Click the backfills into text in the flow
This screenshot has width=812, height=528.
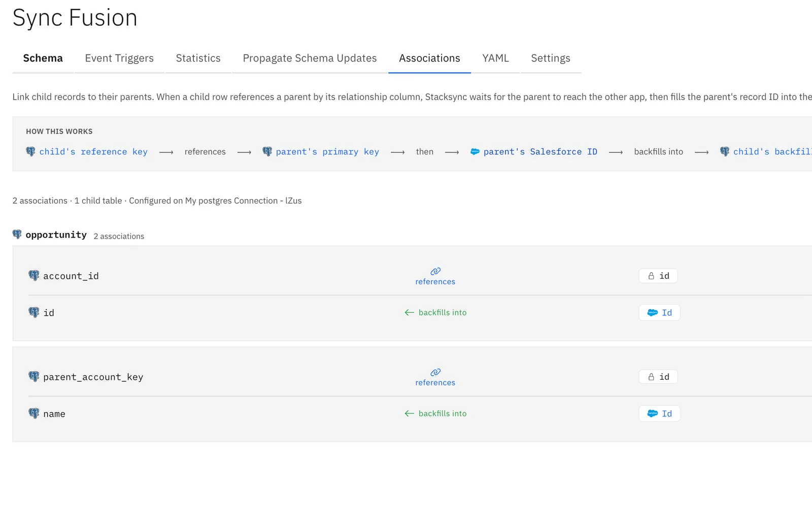pyautogui.click(x=659, y=152)
